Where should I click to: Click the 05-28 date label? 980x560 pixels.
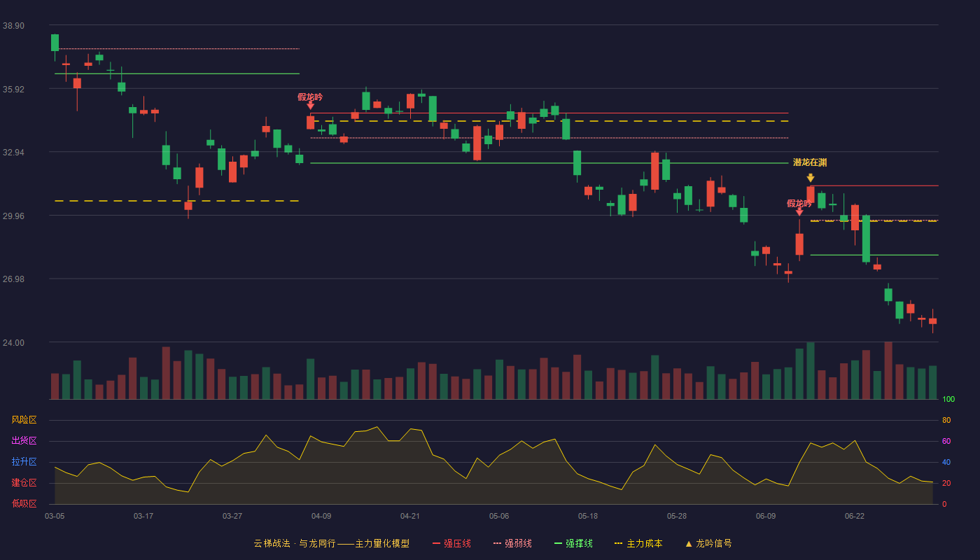[677, 516]
